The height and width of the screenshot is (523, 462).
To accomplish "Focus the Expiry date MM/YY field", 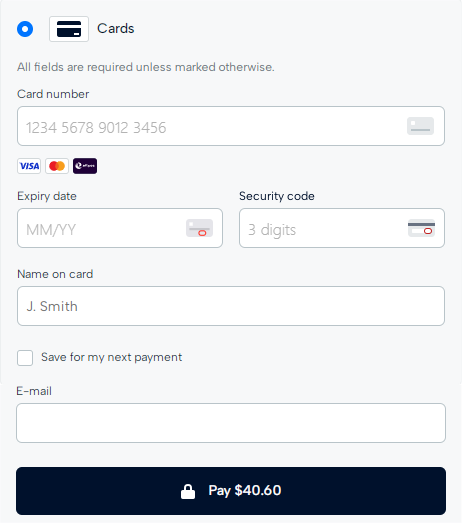I will [120, 228].
